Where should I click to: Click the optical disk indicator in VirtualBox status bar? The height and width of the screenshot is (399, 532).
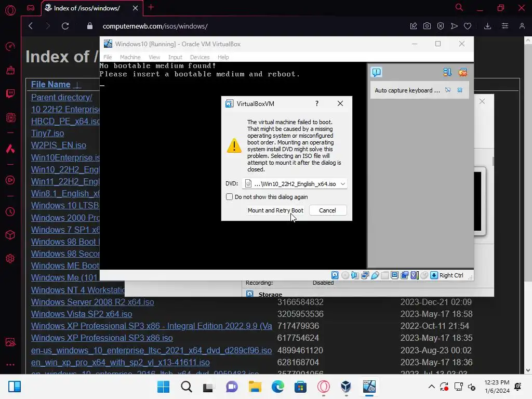click(x=345, y=275)
